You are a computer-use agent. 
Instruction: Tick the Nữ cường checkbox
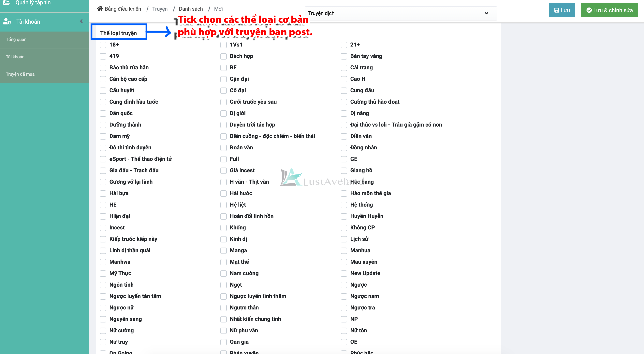coord(103,331)
